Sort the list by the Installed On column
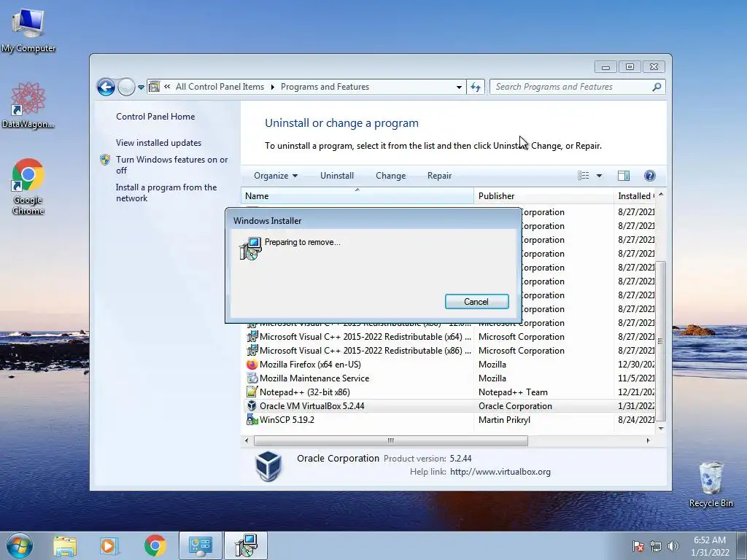 tap(635, 195)
